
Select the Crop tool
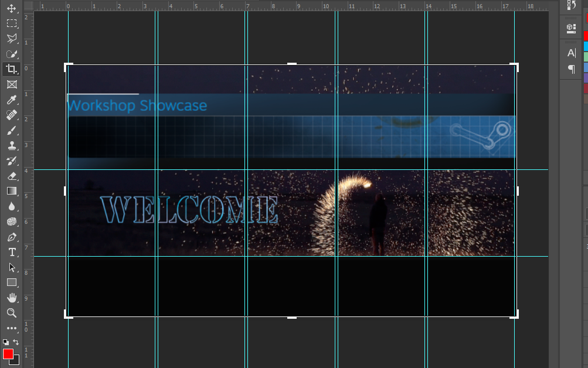tap(12, 69)
